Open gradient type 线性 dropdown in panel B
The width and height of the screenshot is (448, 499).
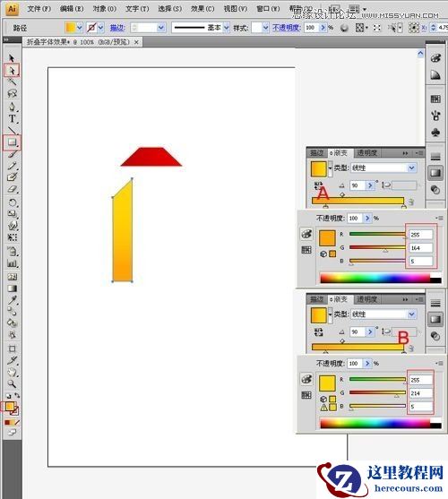[x=412, y=314]
